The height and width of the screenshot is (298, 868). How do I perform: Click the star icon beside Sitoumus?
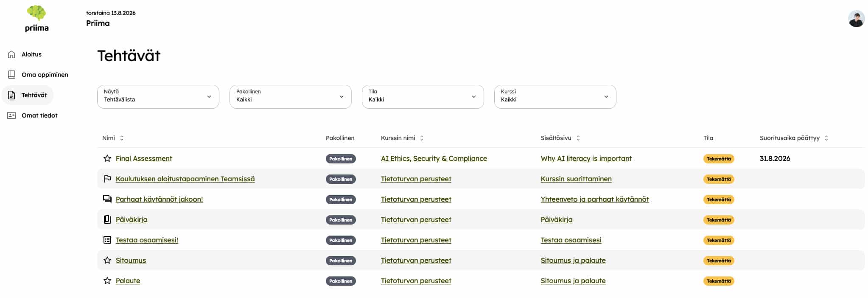(x=107, y=260)
